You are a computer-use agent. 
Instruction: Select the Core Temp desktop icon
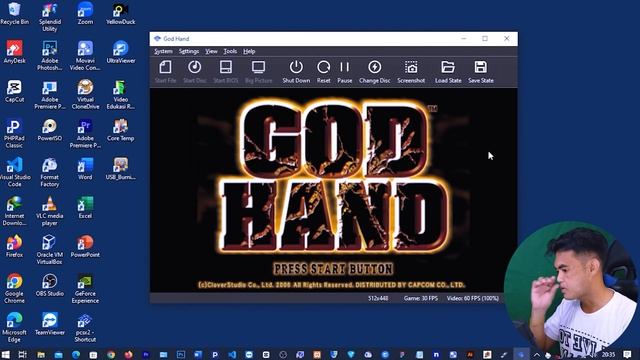[121, 130]
